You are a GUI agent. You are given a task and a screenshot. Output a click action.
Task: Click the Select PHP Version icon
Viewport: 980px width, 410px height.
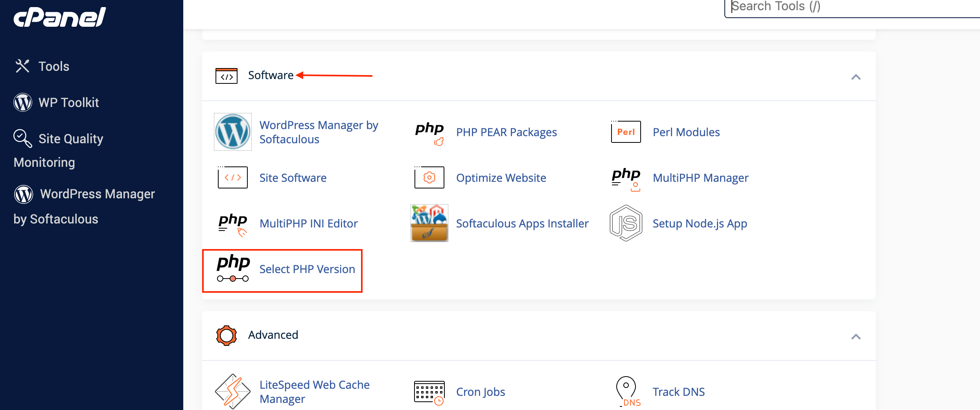[233, 268]
